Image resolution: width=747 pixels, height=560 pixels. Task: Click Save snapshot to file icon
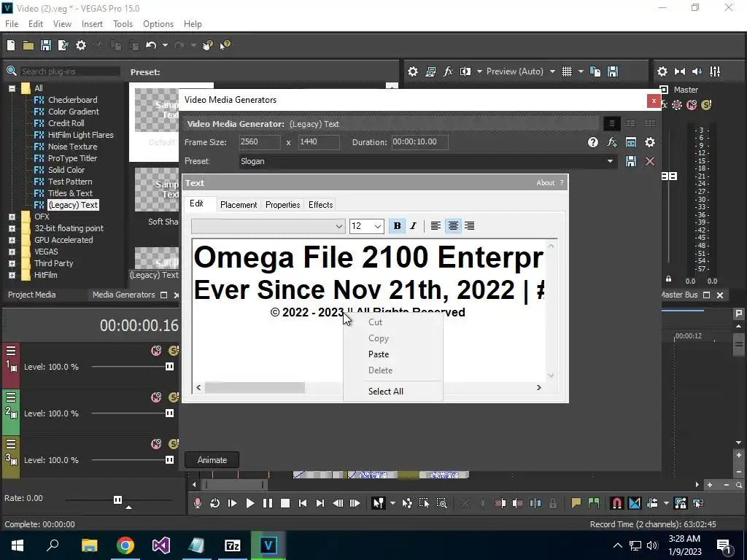point(613,71)
